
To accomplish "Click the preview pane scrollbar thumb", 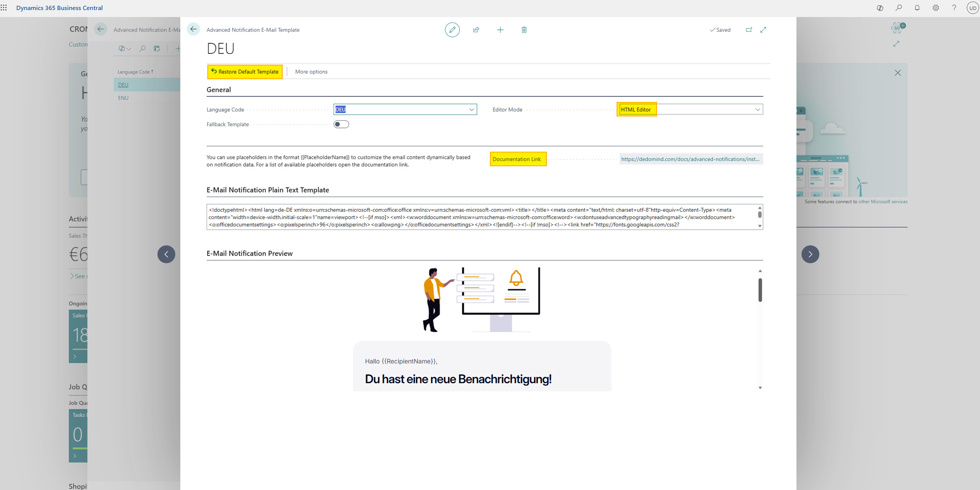I will [x=760, y=290].
